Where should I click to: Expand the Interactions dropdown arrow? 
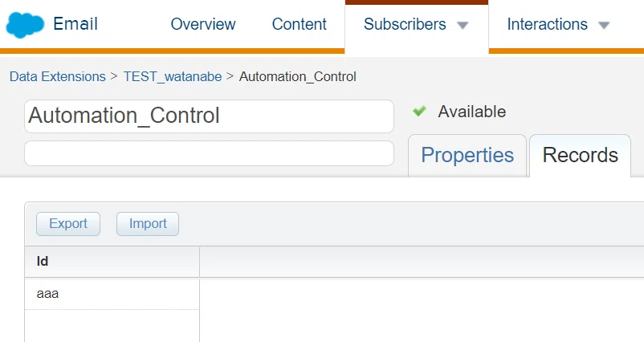tap(604, 26)
